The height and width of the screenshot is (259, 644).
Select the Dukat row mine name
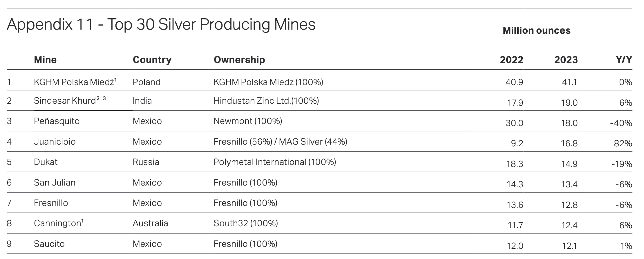point(46,162)
